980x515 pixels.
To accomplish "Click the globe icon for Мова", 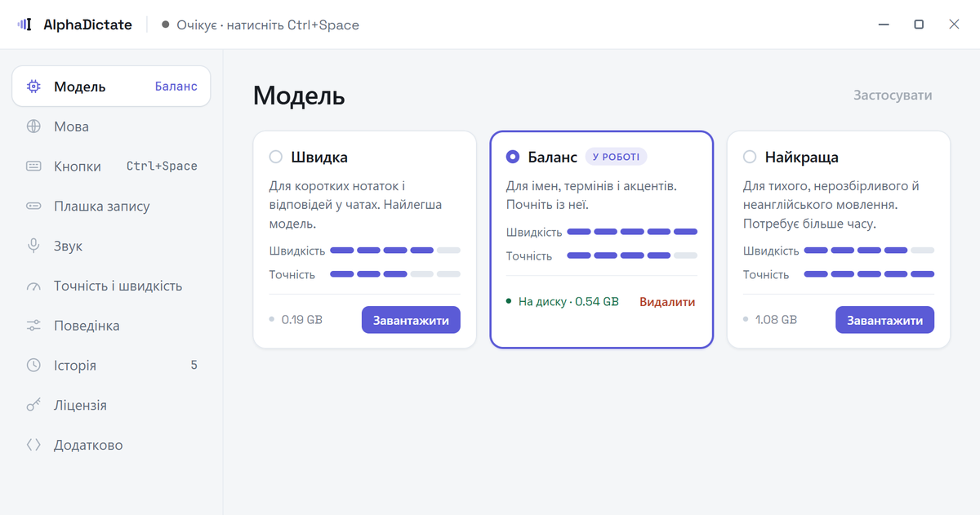I will [33, 127].
